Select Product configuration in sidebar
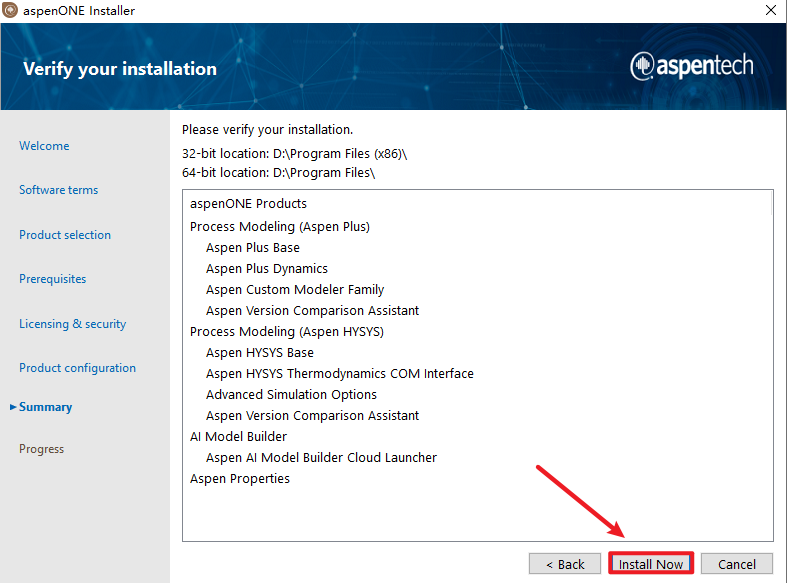This screenshot has height=583, width=787. coord(77,368)
